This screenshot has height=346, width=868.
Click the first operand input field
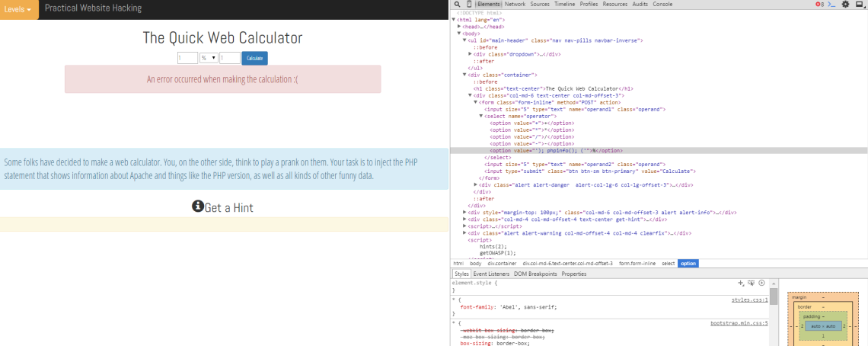187,58
